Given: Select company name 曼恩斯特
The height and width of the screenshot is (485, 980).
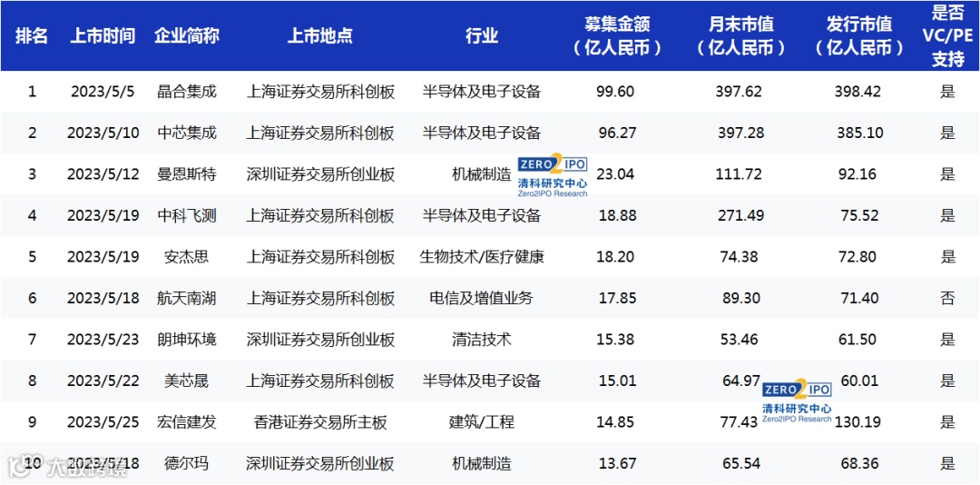Looking at the screenshot, I should [187, 174].
